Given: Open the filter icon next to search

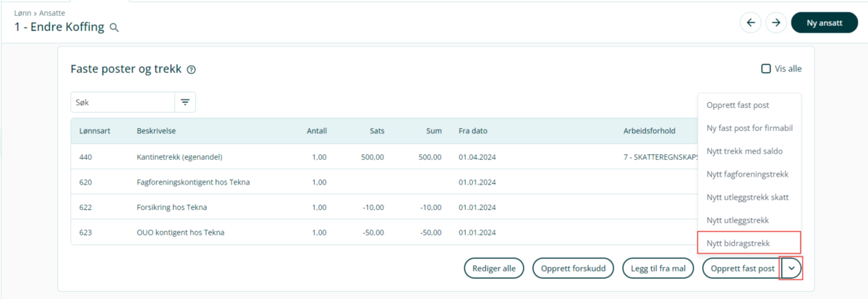Looking at the screenshot, I should click(x=185, y=103).
